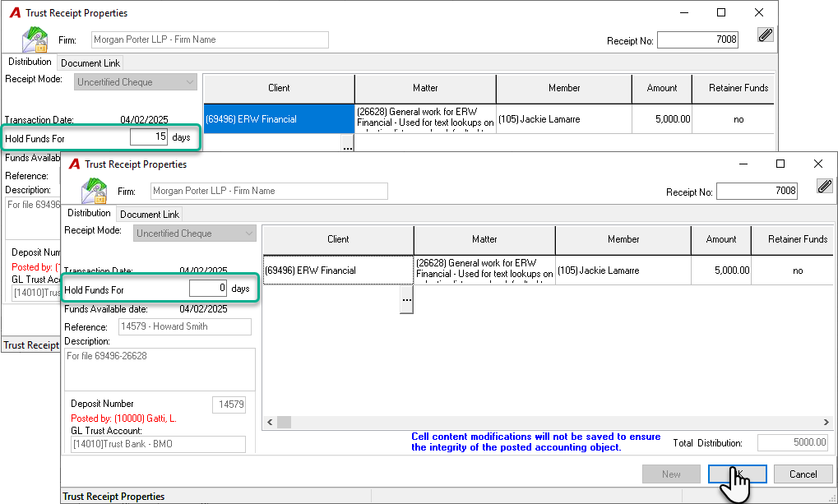Image resolution: width=838 pixels, height=504 pixels.
Task: Click the Member column header in front window
Action: click(623, 239)
